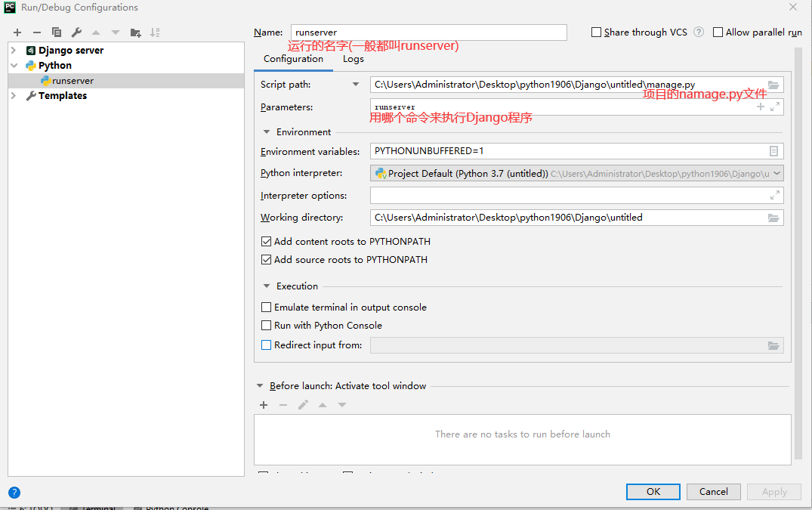Collapse the Python tree node

pos(14,65)
